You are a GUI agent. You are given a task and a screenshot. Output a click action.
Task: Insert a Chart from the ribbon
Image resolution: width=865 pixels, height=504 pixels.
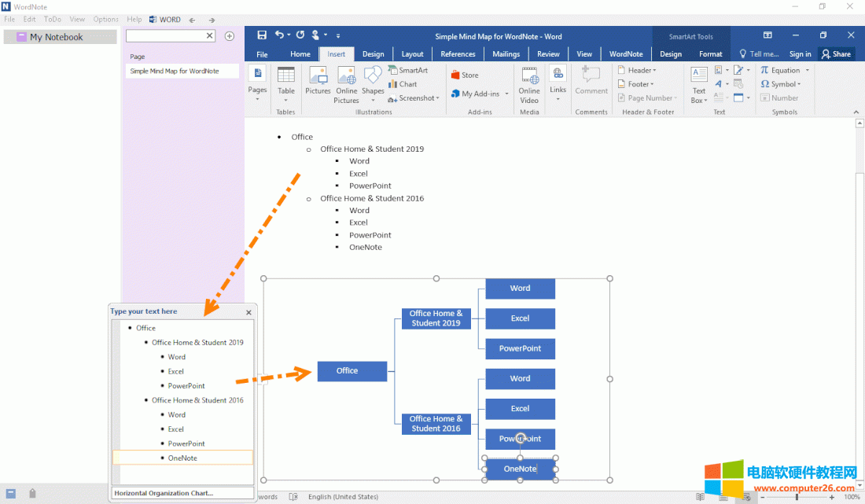coord(403,84)
